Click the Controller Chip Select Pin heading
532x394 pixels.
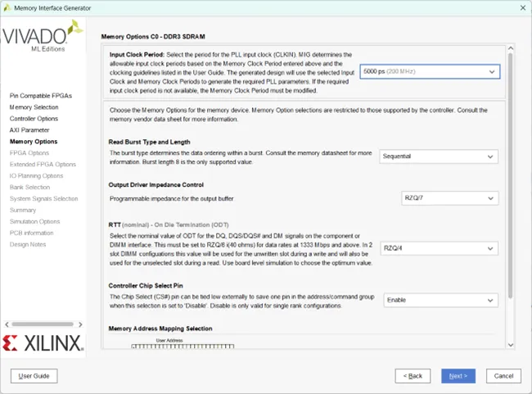(x=146, y=286)
